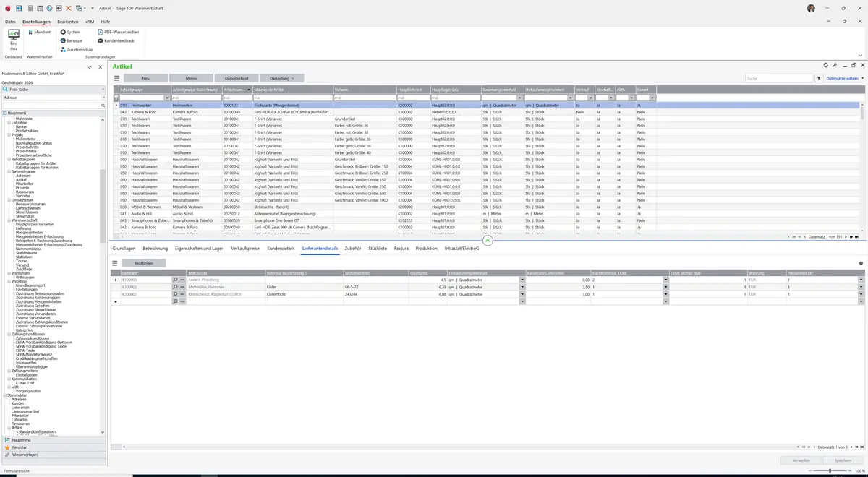Open Kundenfeedback in the ribbon
The width and height of the screenshot is (868, 477).
[x=116, y=40]
